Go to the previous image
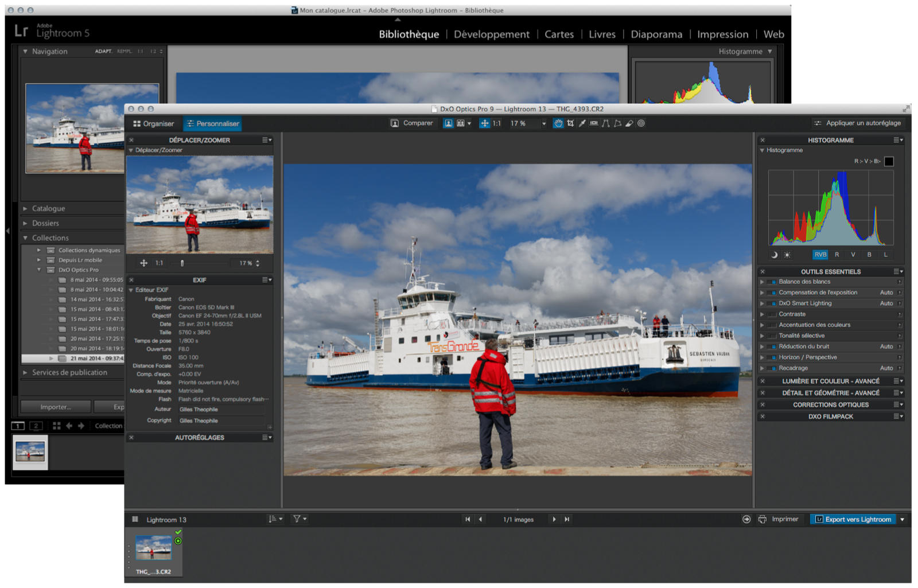The image size is (918, 588). [x=481, y=519]
